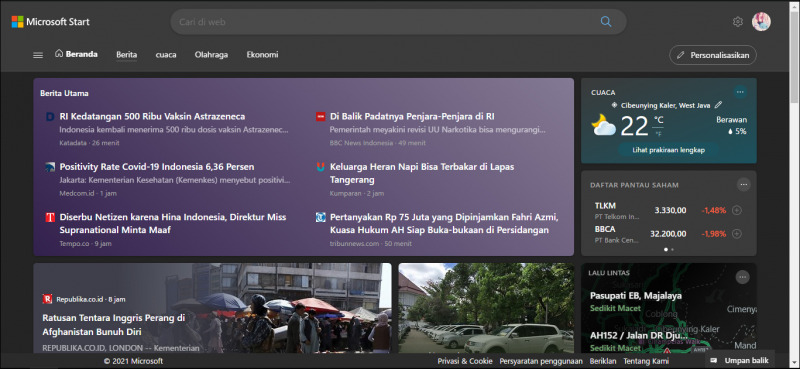
Task: Open BBCA PT Bank Central stock row
Action: point(668,234)
